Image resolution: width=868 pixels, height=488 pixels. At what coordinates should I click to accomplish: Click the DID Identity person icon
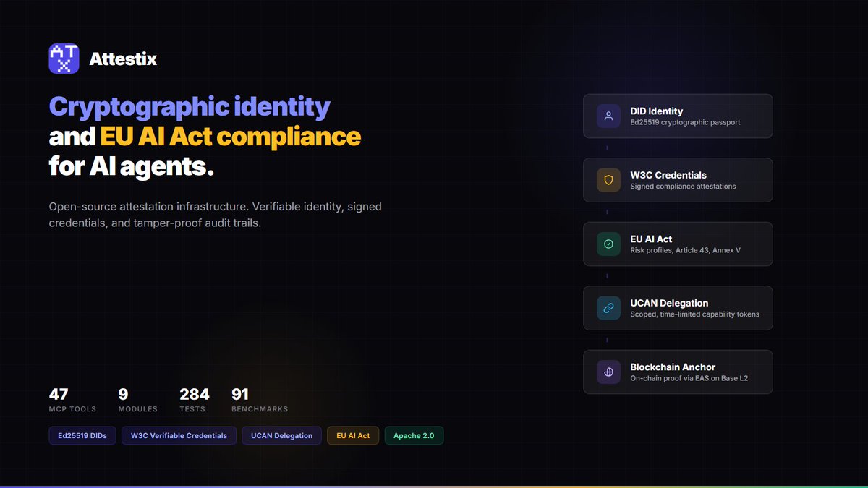pyautogui.click(x=608, y=116)
